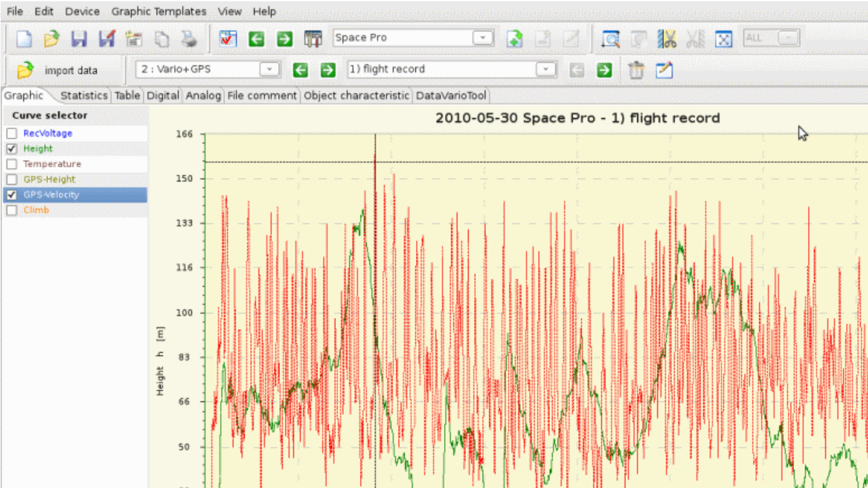Enable the GPS-Height curve

click(x=10, y=179)
